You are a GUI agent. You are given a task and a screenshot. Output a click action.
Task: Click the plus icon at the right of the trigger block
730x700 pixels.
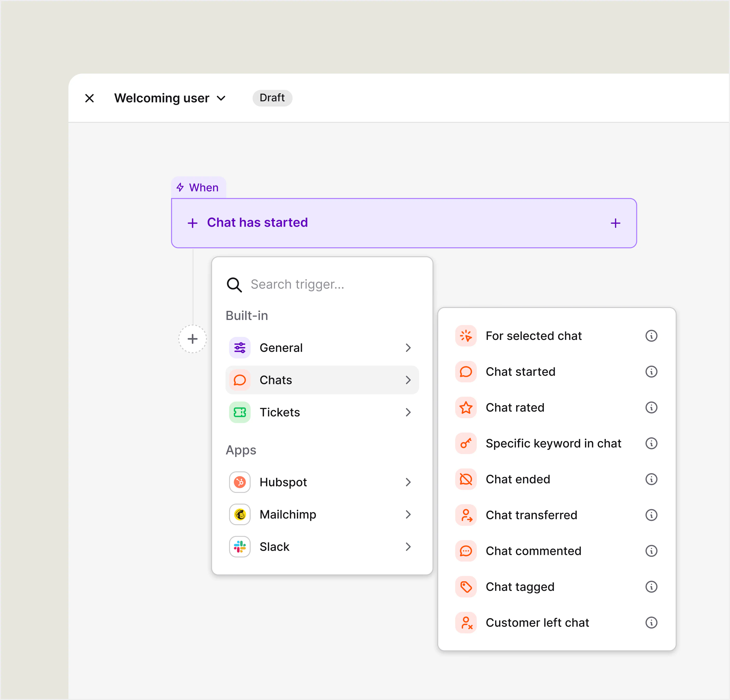pyautogui.click(x=615, y=223)
